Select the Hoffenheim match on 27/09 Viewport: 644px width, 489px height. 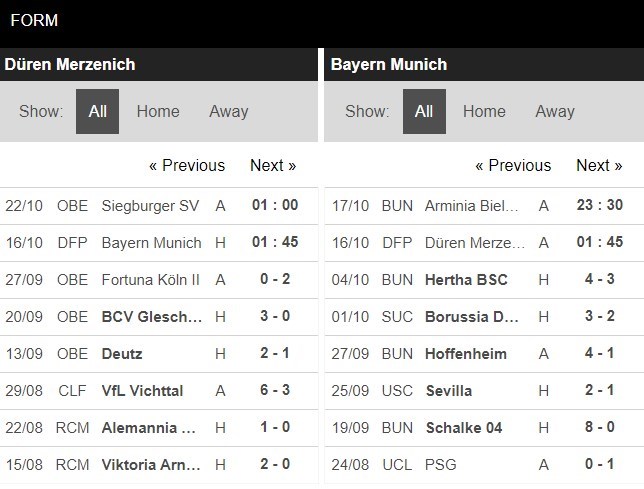click(x=484, y=354)
